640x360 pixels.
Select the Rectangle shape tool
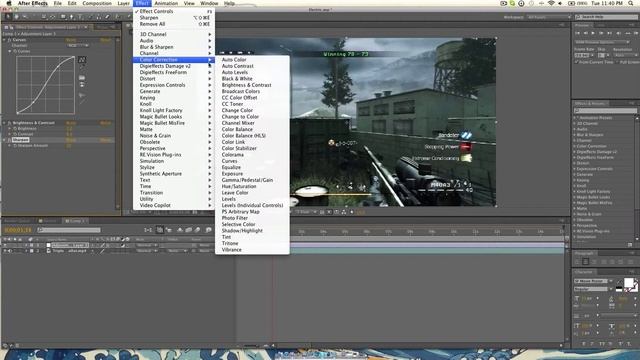tap(63, 17)
